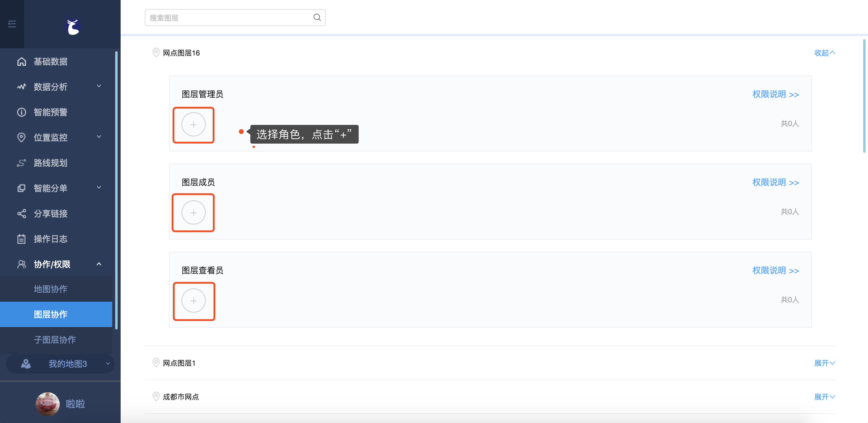868x423 pixels.
Task: Click the 成都市网点 layer title
Action: [181, 397]
